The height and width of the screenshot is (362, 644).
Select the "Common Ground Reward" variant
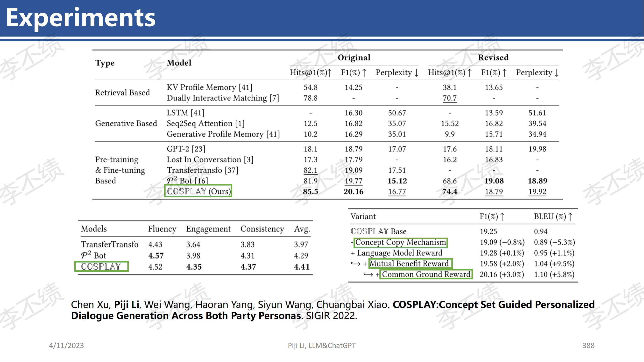[x=426, y=274]
